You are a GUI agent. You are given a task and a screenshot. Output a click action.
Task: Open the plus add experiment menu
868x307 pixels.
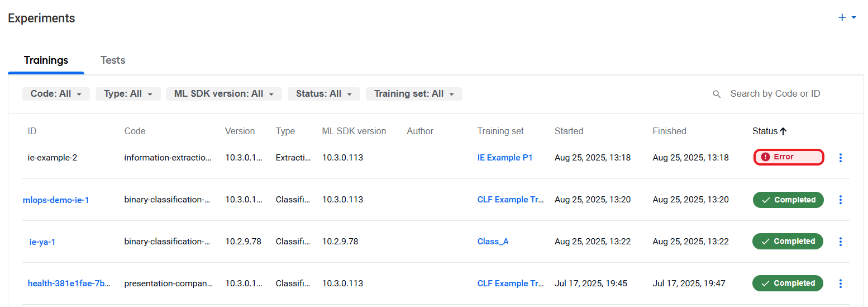(847, 18)
